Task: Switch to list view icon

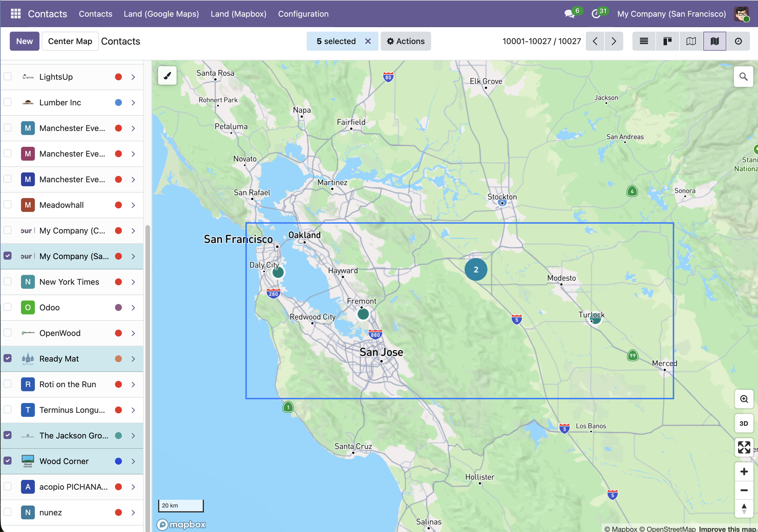Action: point(644,41)
